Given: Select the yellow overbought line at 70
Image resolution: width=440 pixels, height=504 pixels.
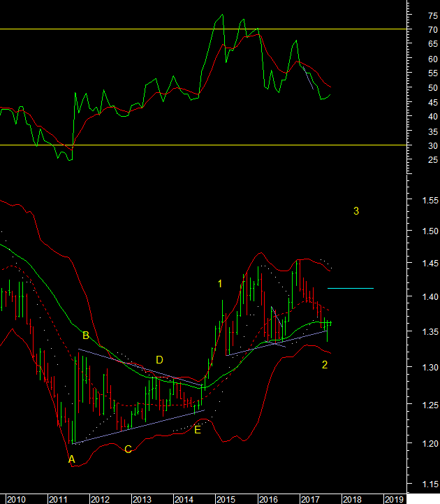Looking at the screenshot, I should click(x=203, y=29).
